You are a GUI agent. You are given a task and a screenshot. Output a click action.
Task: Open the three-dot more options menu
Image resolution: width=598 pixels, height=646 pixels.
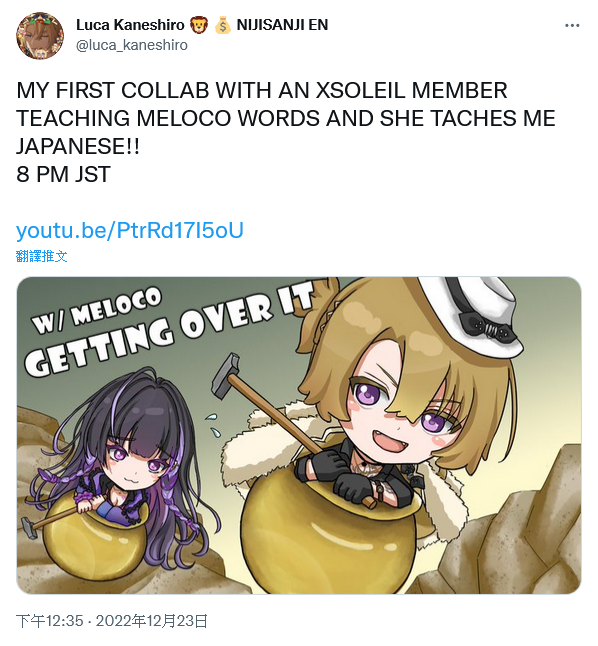click(x=572, y=26)
